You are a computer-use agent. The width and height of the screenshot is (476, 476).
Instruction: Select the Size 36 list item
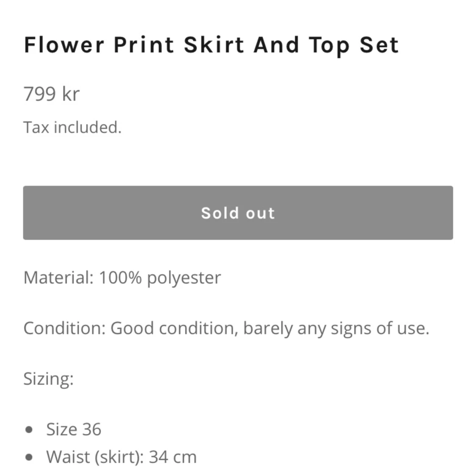click(x=74, y=429)
